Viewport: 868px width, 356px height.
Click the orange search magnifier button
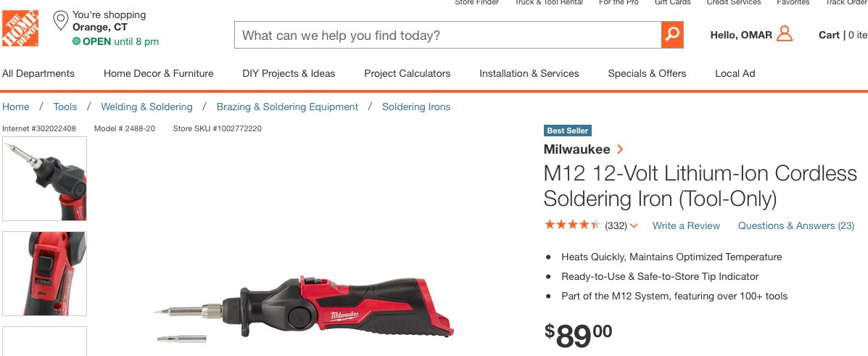point(672,35)
